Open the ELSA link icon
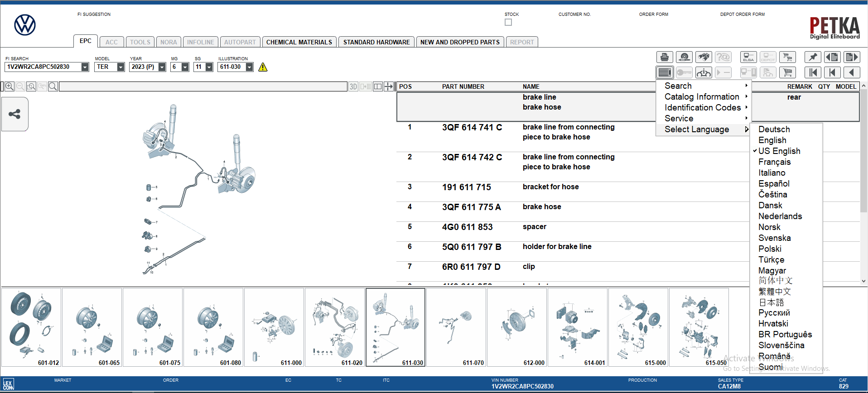This screenshot has height=393, width=868. click(748, 57)
